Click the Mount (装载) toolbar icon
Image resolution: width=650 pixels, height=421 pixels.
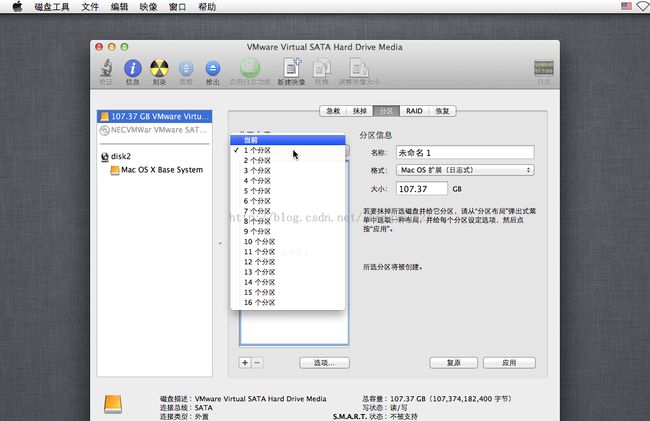186,69
